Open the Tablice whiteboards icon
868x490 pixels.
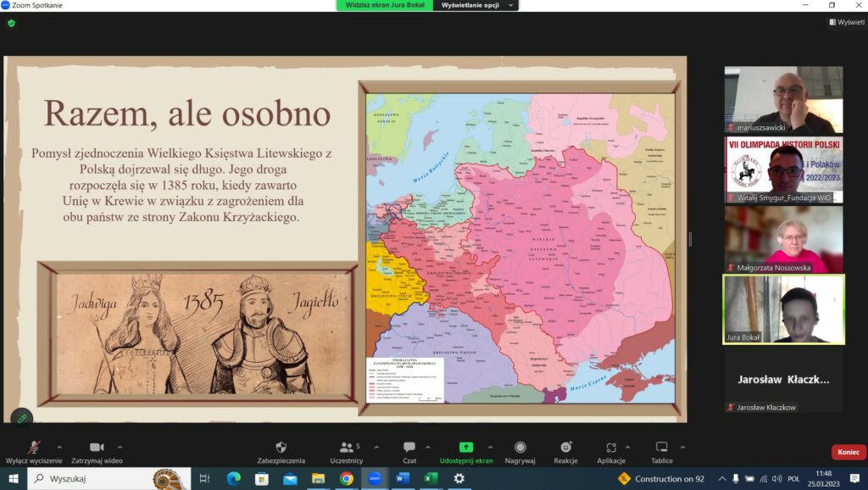pyautogui.click(x=662, y=448)
